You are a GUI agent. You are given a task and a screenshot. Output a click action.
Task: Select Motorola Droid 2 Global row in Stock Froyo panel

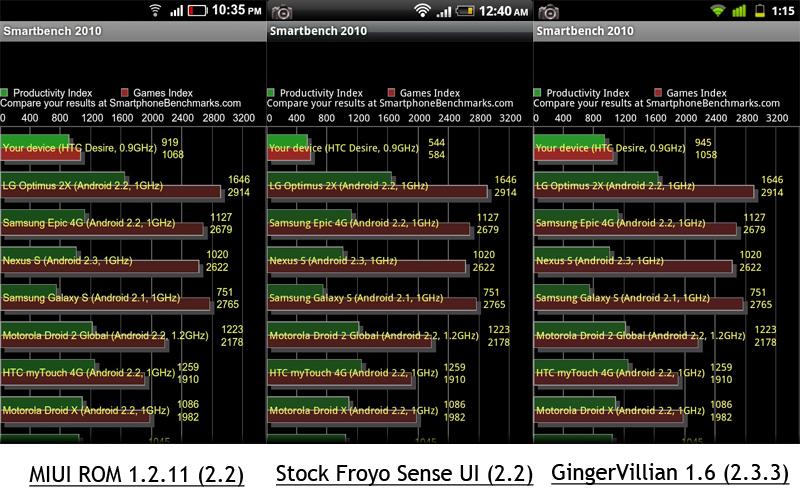[388, 336]
